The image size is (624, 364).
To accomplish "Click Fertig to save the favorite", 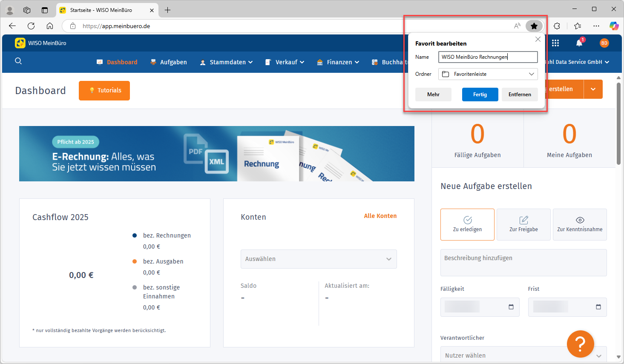I will coord(480,95).
